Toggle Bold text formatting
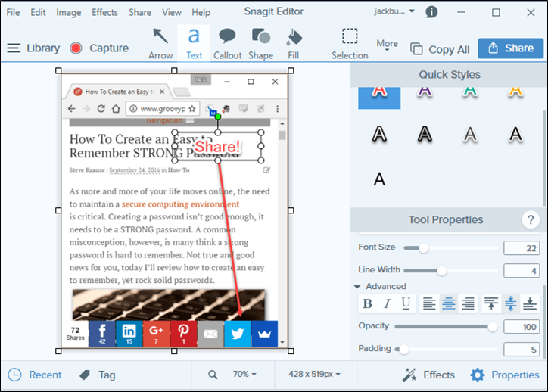Image resolution: width=548 pixels, height=392 pixels. coord(367,303)
